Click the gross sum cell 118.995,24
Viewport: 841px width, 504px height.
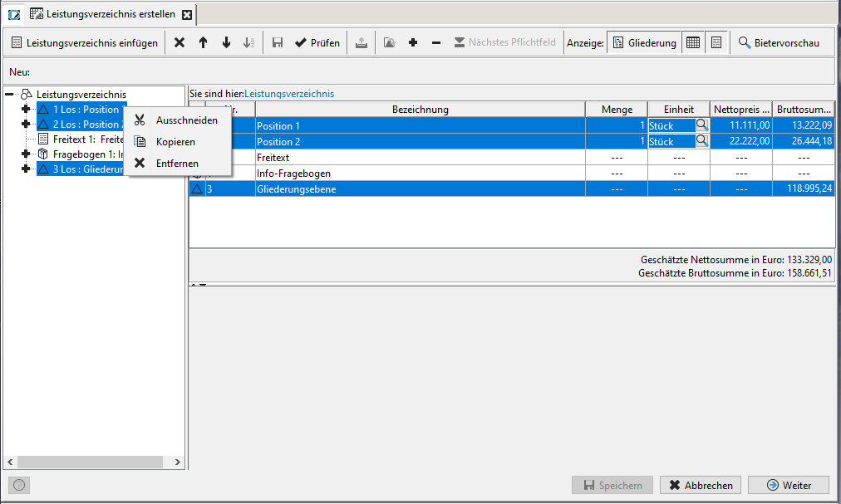804,188
